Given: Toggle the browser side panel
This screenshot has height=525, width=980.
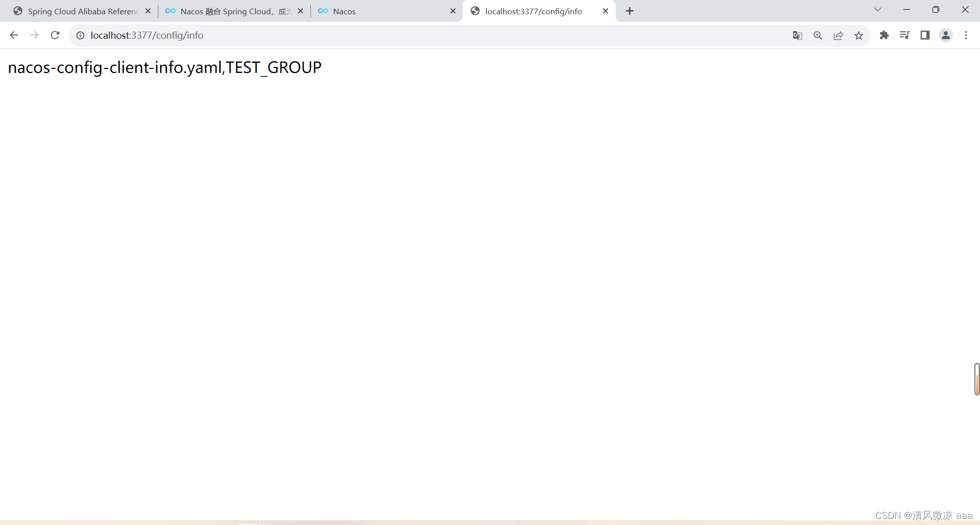Looking at the screenshot, I should pos(925,35).
